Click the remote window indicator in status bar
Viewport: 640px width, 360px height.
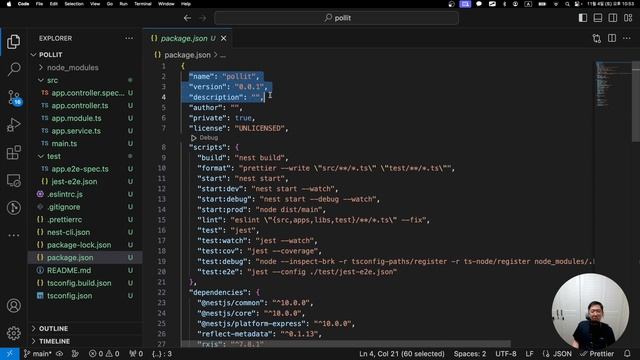click(x=9, y=354)
